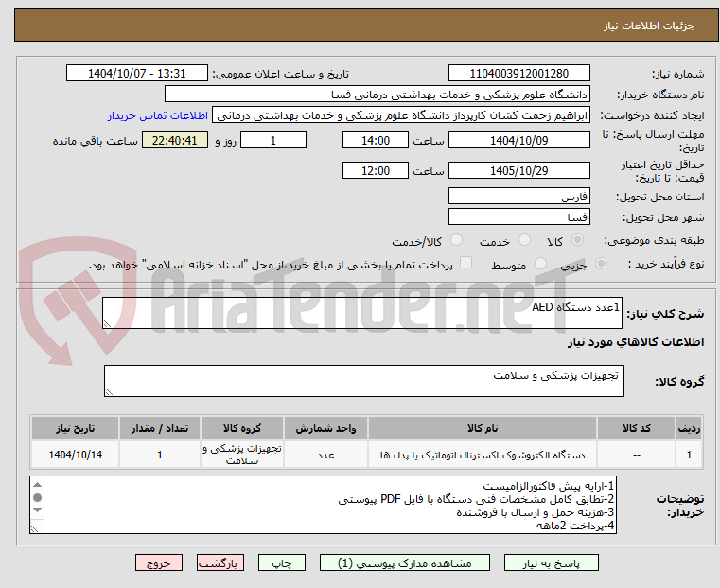Click the شماره نیاز field 1104003912001280

tap(518, 74)
